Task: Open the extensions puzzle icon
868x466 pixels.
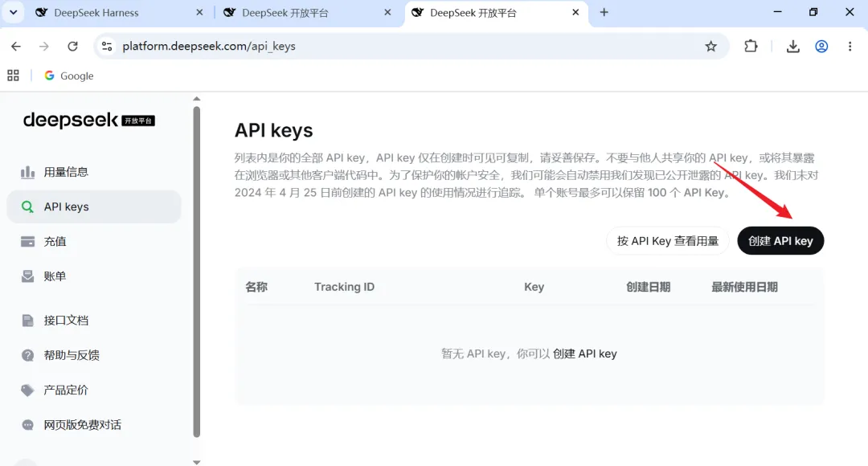Action: pos(751,47)
